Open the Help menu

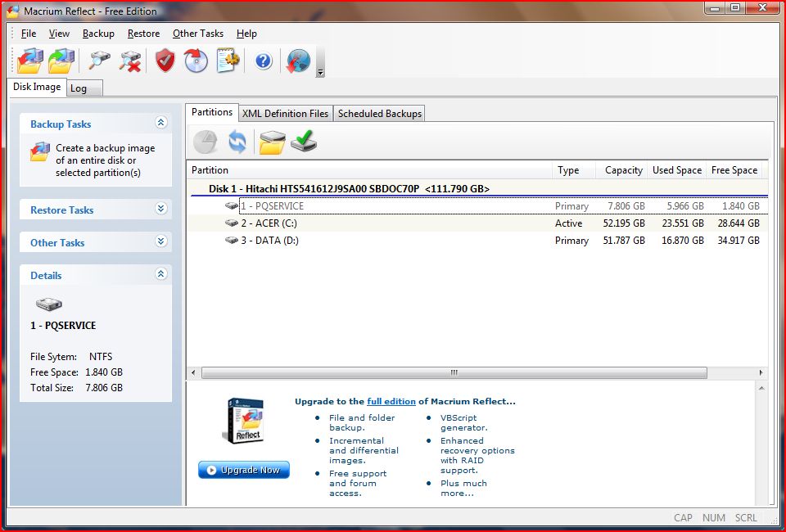(246, 34)
